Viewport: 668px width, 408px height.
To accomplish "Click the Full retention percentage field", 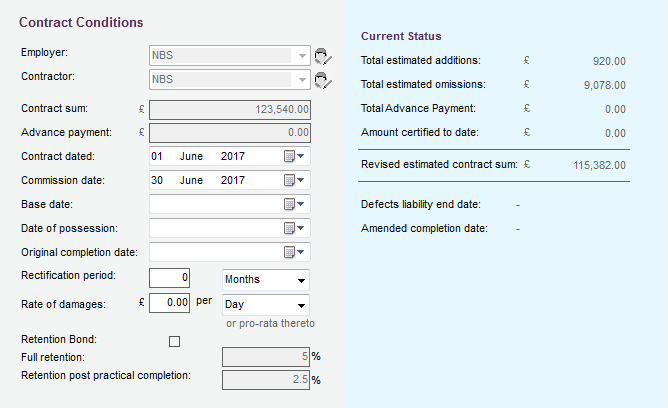I will pos(265,356).
